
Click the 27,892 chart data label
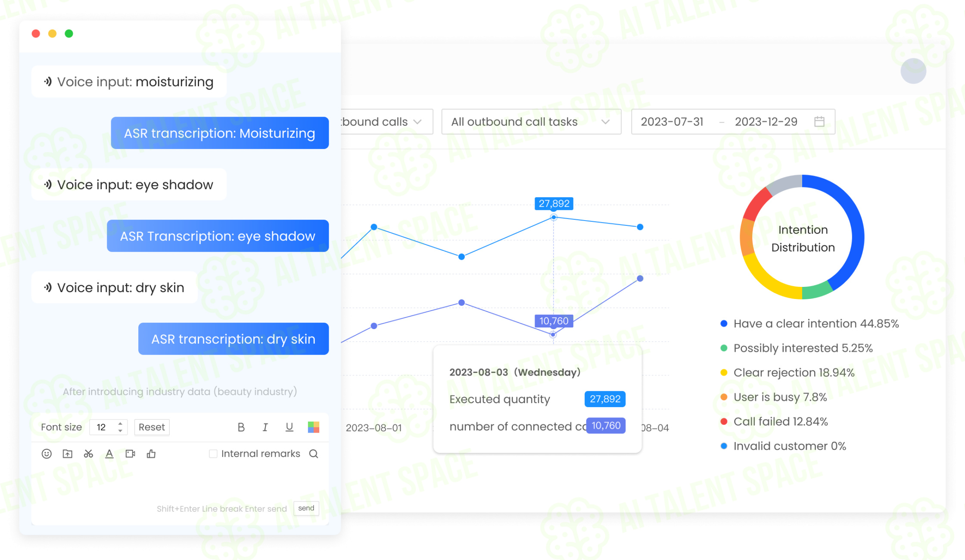pyautogui.click(x=554, y=203)
